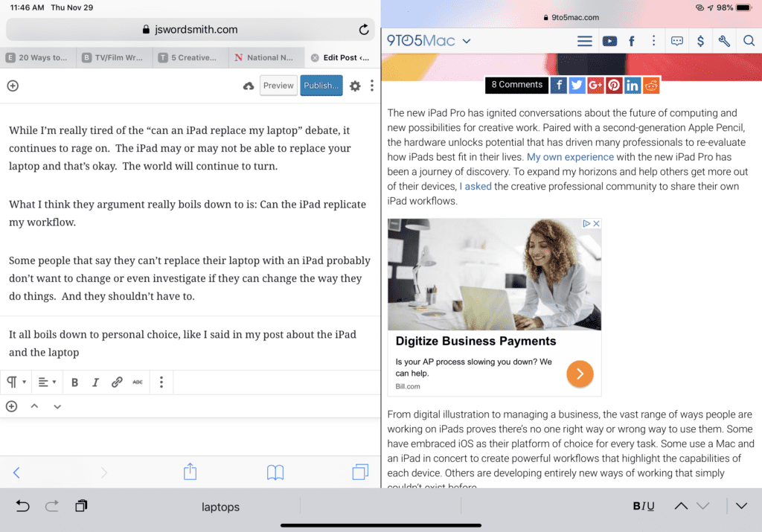Dismiss the keyboard bar with down chevron
The width and height of the screenshot is (762, 532).
[741, 506]
